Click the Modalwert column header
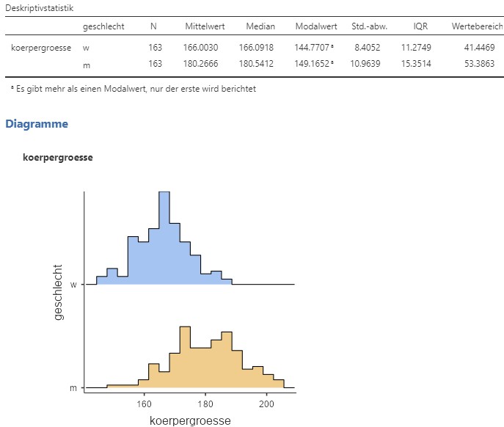This screenshot has height=427, width=504. tap(316, 26)
